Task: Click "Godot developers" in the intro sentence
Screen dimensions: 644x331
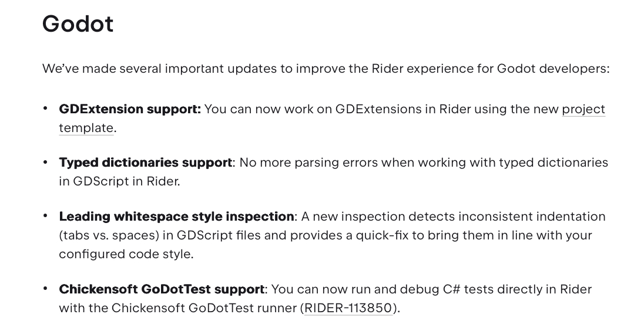Action: (551, 69)
